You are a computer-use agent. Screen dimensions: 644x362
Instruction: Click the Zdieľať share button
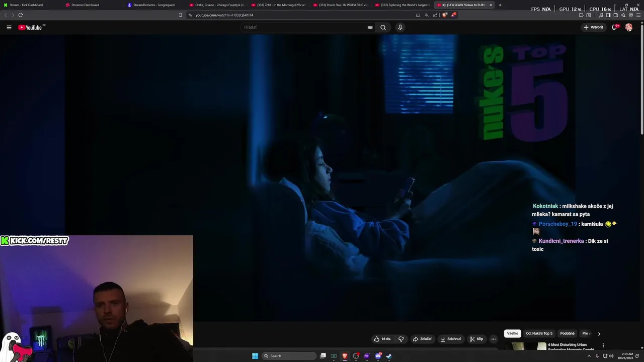coord(422,339)
